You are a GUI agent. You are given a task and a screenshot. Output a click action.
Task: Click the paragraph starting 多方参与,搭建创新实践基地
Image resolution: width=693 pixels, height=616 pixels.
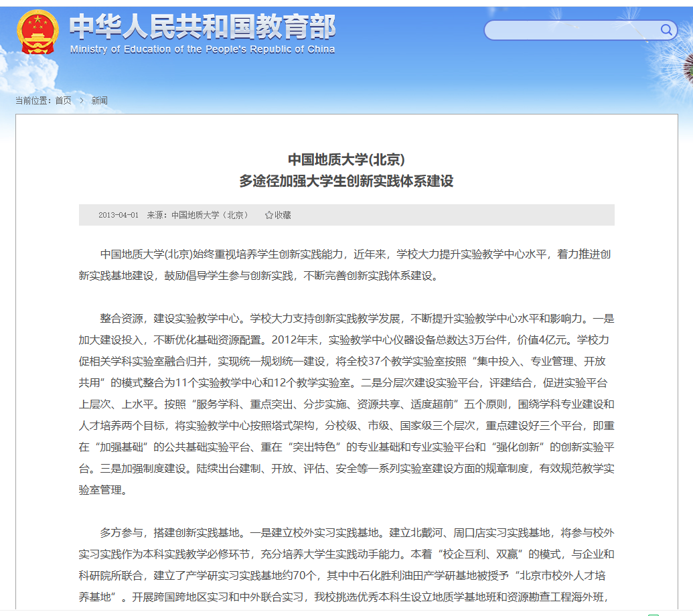[x=346, y=564]
